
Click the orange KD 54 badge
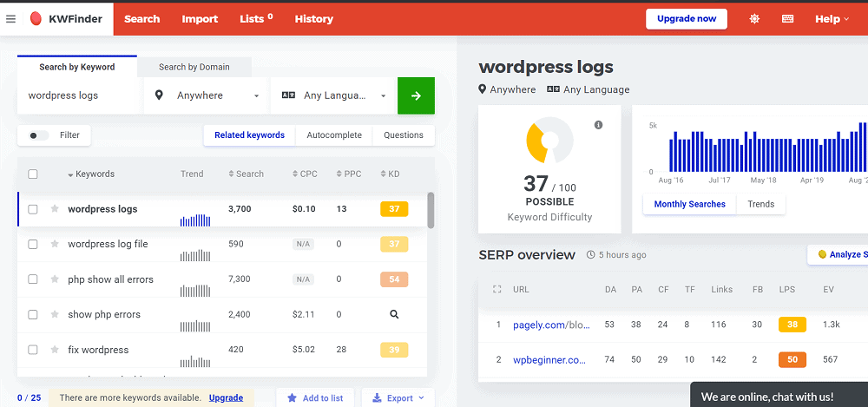(394, 279)
